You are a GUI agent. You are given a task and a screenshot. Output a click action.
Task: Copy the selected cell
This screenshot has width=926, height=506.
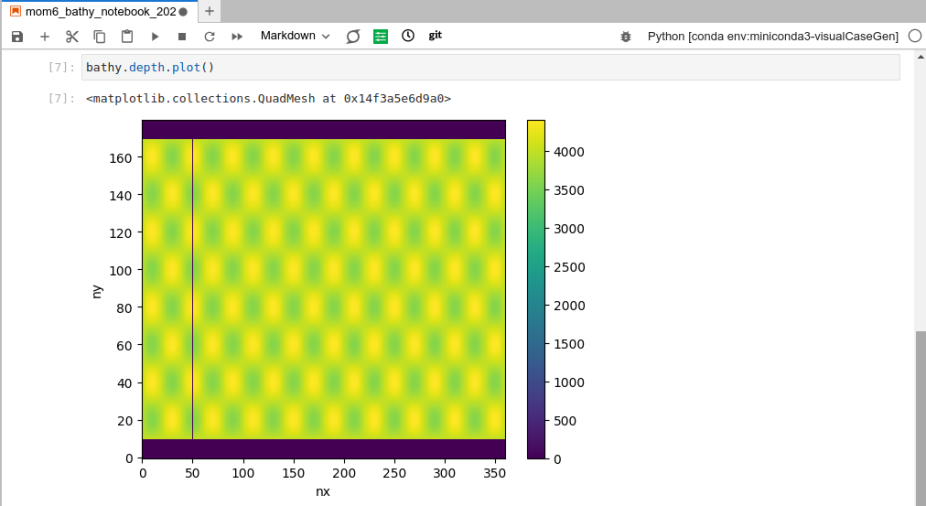(99, 36)
